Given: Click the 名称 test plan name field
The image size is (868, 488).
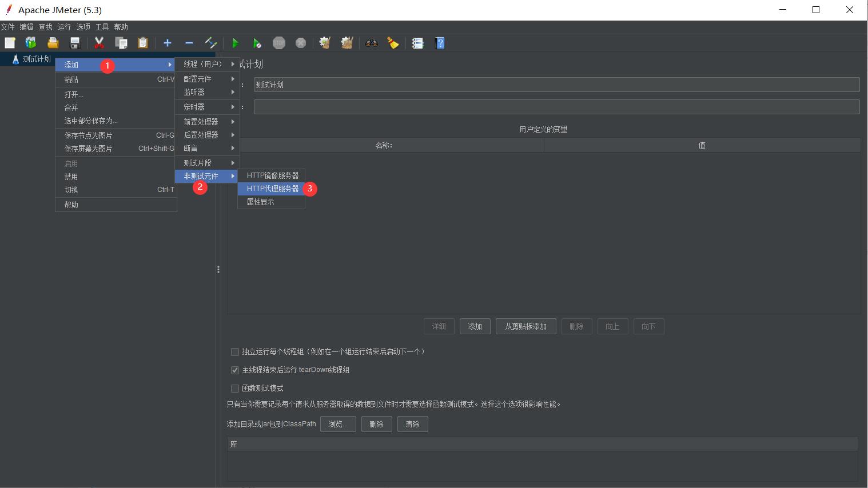Looking at the screenshot, I should point(556,85).
